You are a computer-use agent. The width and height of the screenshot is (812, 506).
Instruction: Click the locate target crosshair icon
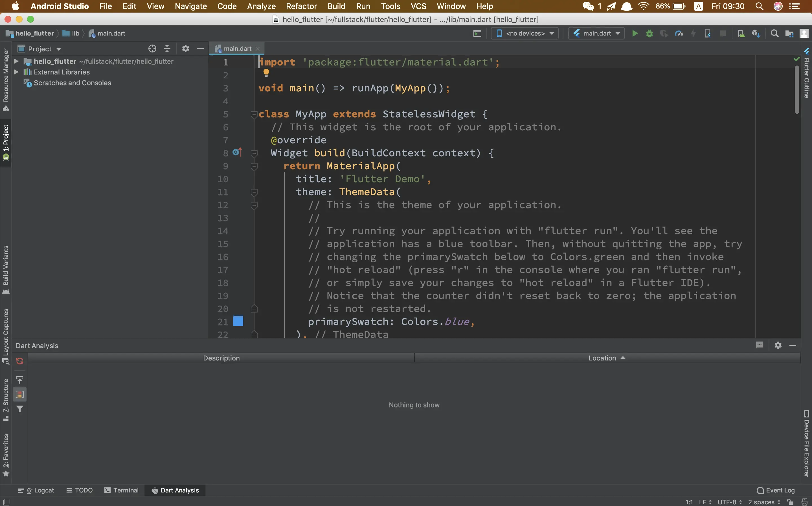[152, 49]
